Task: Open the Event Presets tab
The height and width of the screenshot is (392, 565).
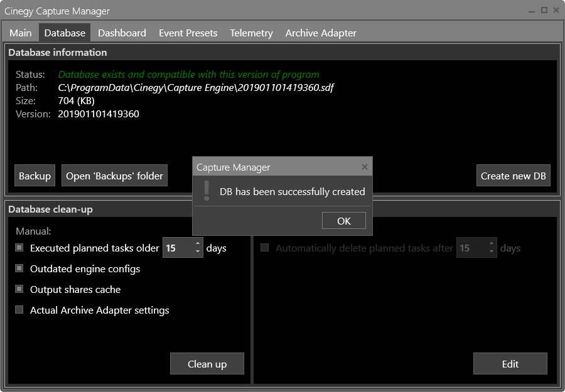Action: [x=188, y=33]
